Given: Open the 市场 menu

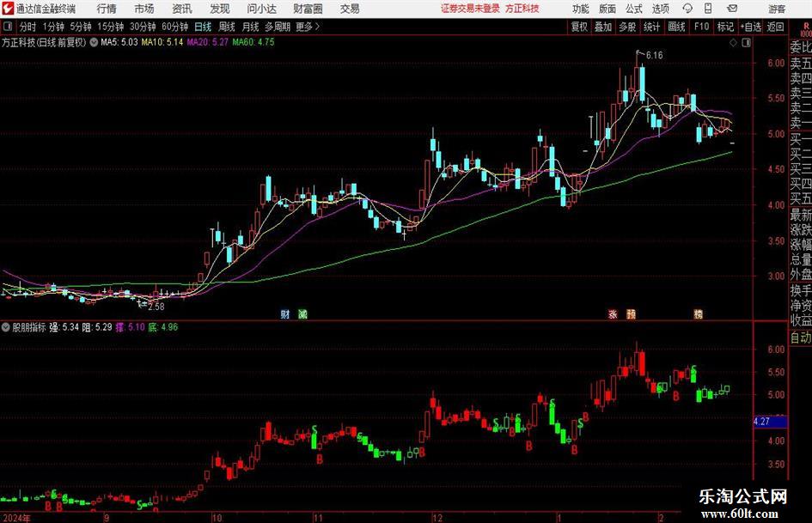Looking at the screenshot, I should point(144,9).
